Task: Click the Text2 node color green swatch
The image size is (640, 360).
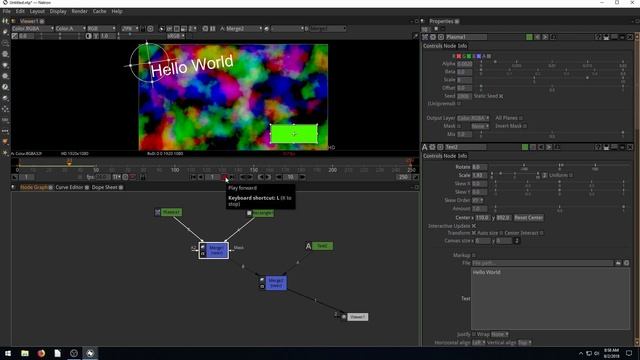Action: 525,147
